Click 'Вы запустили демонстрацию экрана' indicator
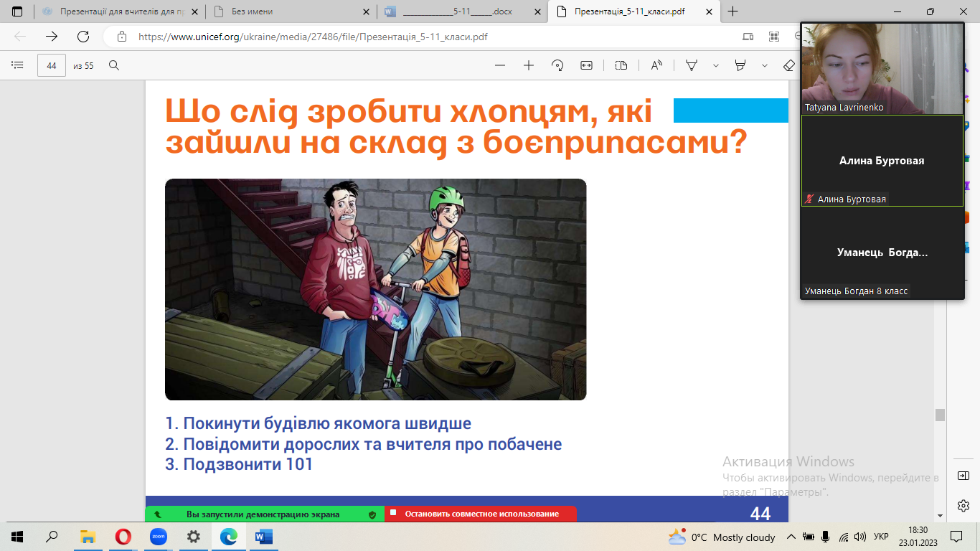This screenshot has height=551, width=980. pos(264,514)
